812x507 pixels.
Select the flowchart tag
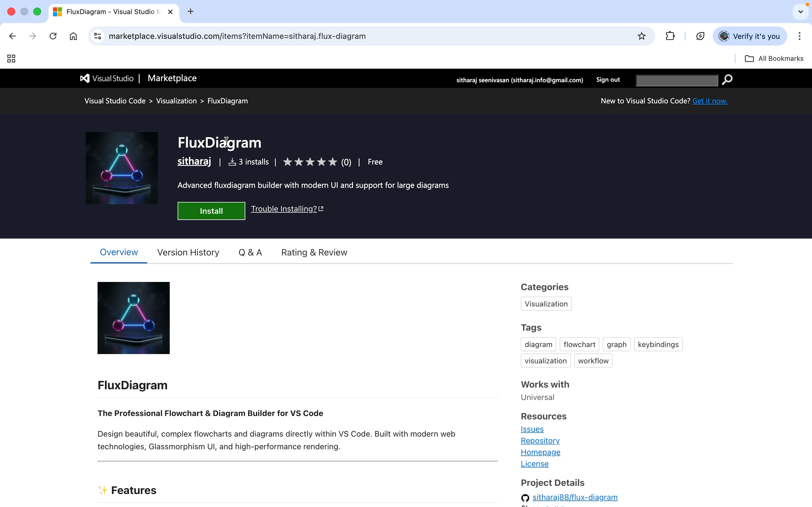[579, 344]
